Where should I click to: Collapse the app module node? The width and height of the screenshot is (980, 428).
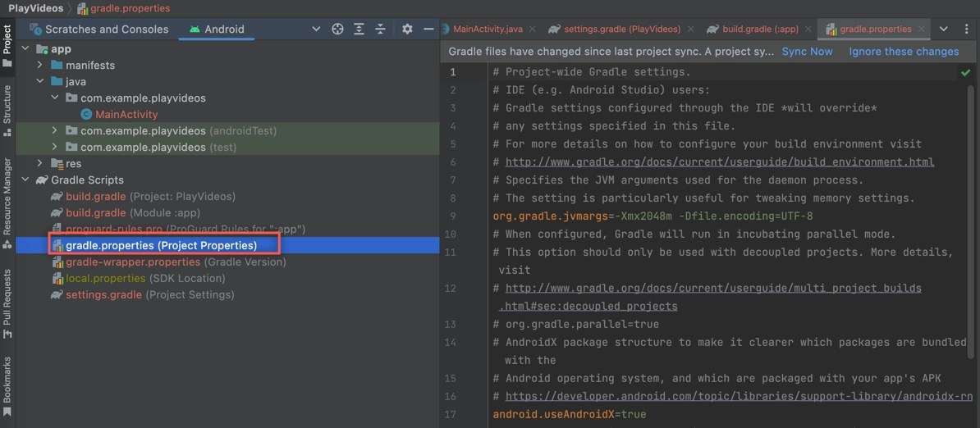(x=25, y=48)
